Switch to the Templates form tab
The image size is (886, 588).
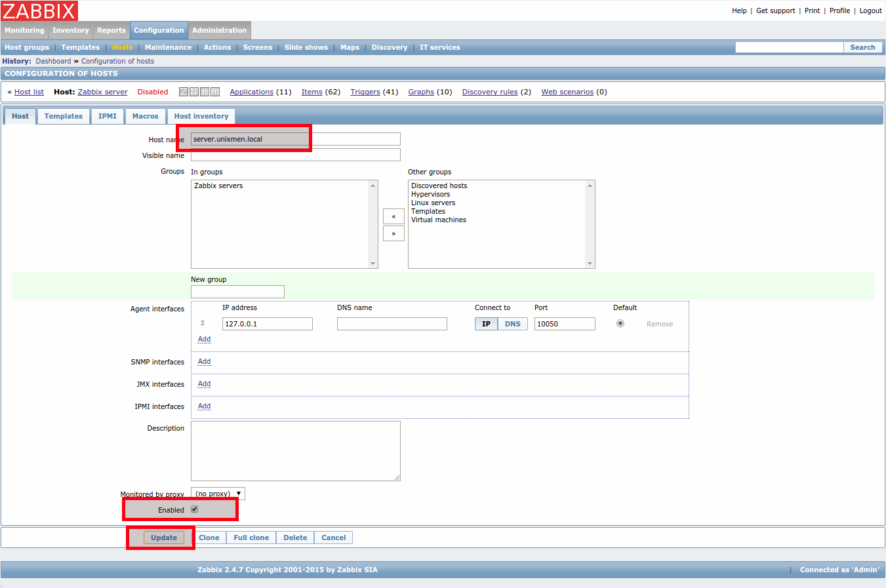(64, 116)
